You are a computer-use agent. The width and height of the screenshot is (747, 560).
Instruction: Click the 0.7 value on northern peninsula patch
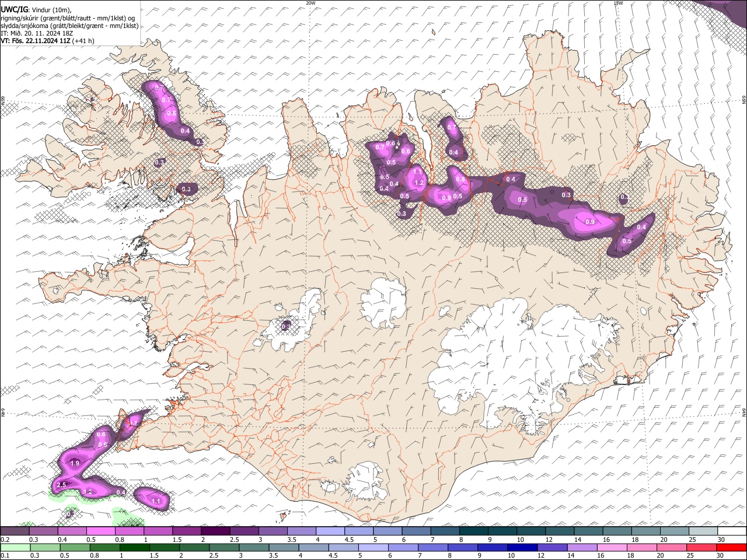point(451,127)
